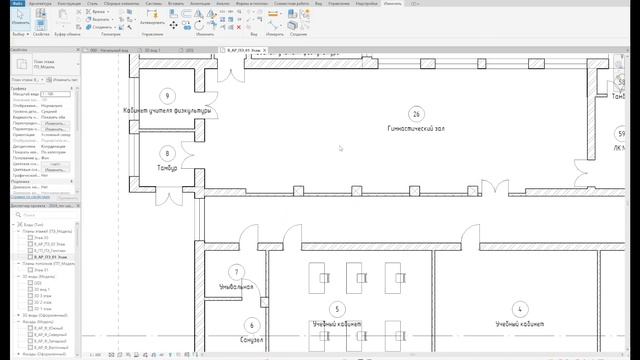Select the aligned dimension tool
This screenshot has height=360, width=640.
(274, 26)
